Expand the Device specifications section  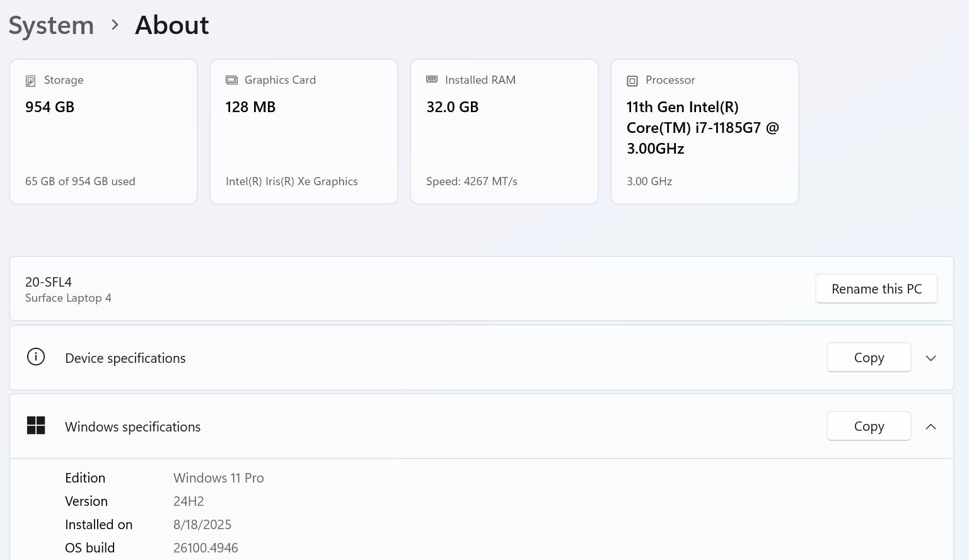[931, 358]
